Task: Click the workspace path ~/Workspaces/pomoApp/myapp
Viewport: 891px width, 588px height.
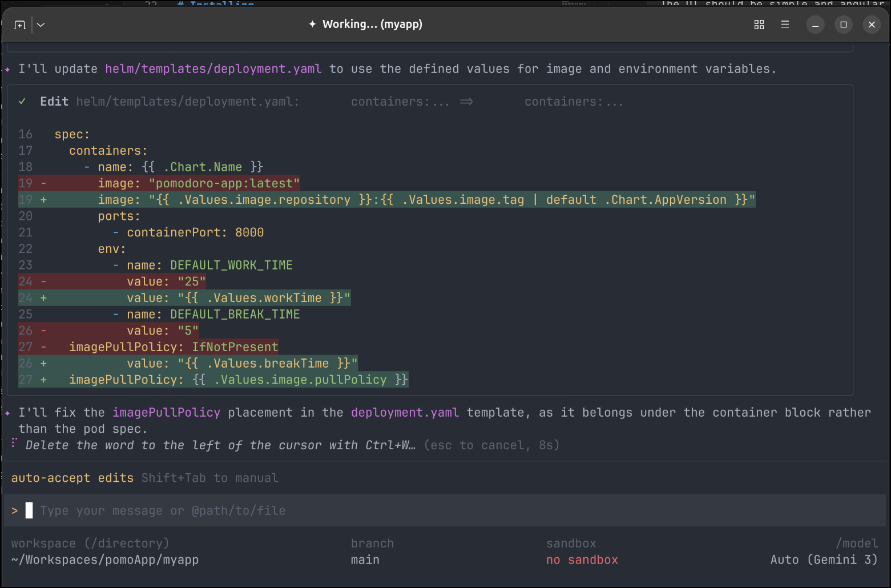Action: pos(105,559)
